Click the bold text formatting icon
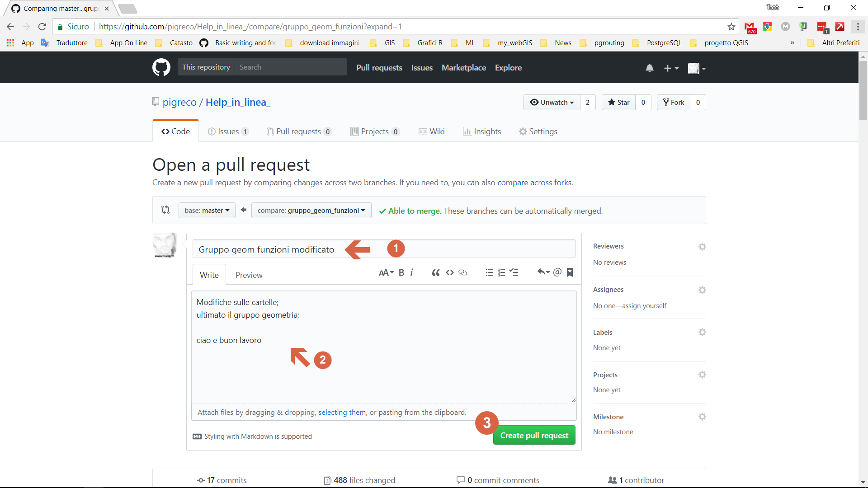This screenshot has width=868, height=488. pyautogui.click(x=401, y=272)
